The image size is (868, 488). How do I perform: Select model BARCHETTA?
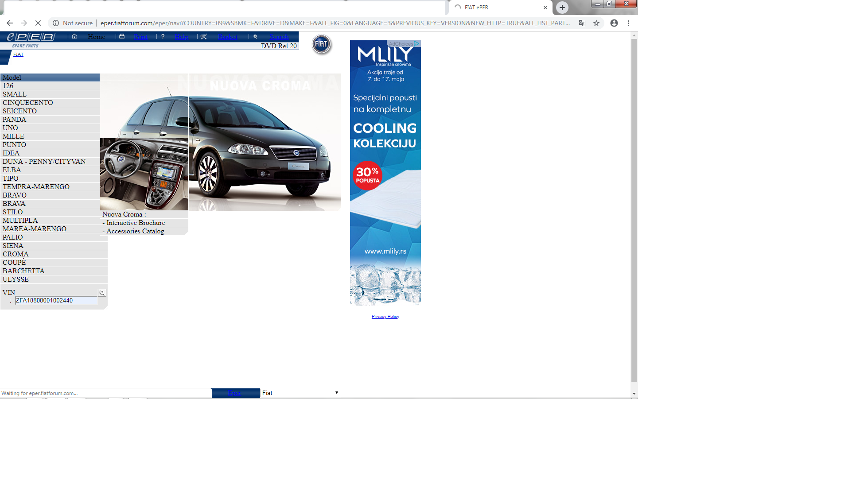pos(54,271)
